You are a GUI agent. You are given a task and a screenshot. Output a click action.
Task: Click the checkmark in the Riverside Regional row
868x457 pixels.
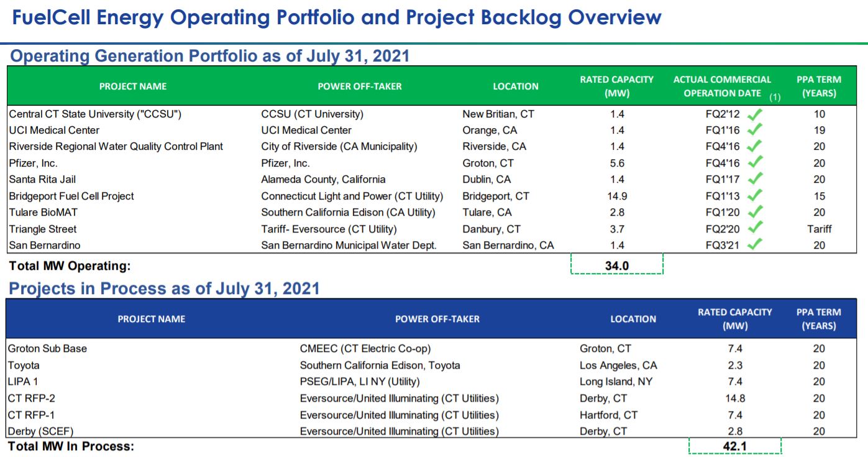click(754, 147)
